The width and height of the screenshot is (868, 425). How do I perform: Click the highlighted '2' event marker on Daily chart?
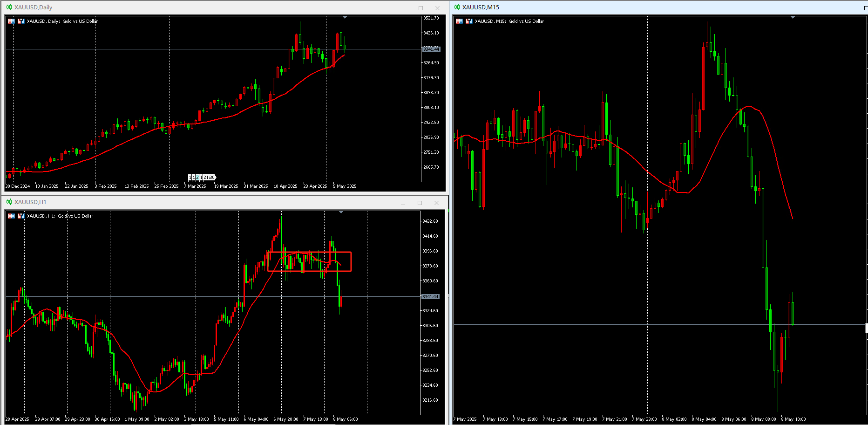click(x=197, y=178)
